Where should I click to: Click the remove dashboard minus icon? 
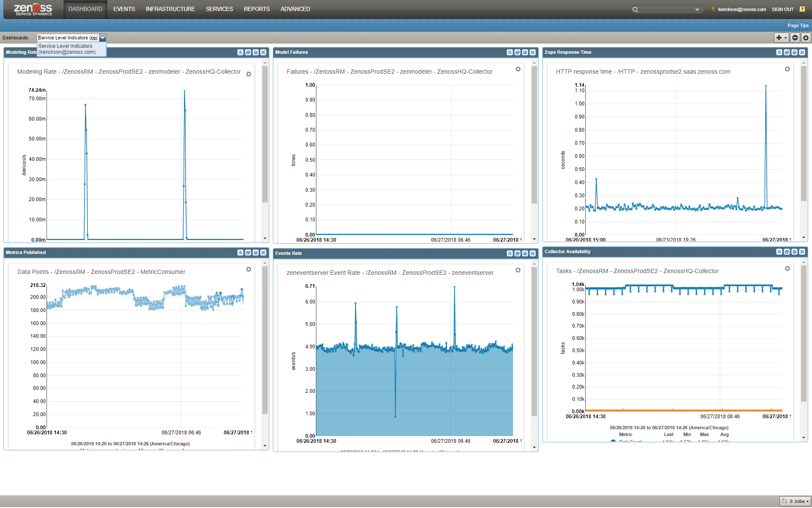click(795, 38)
